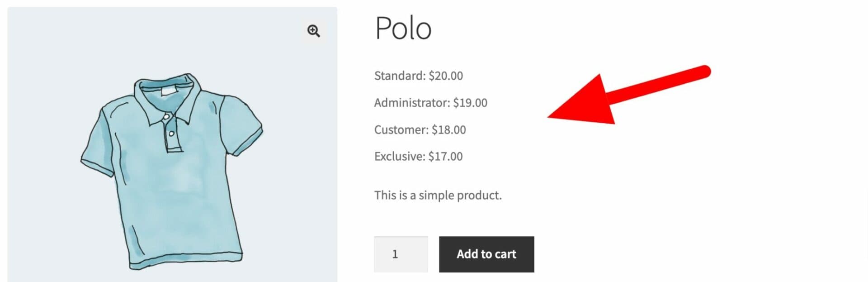Click the $17.00 exclusive price amount
The image size is (868, 282).
click(445, 156)
